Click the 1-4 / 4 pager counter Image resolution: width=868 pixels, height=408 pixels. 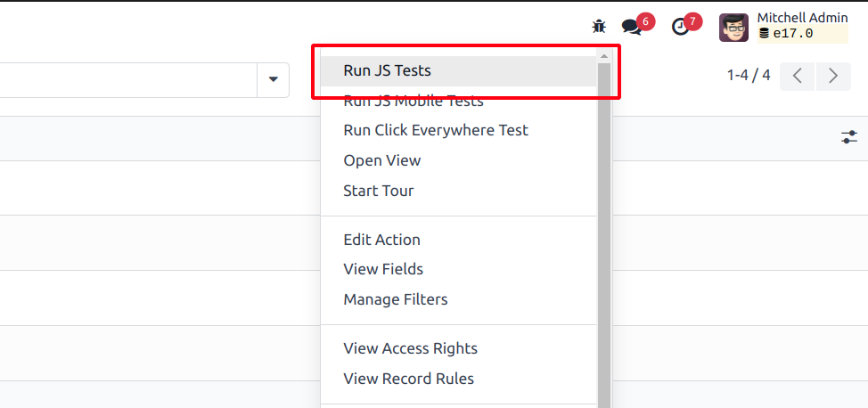coord(749,76)
